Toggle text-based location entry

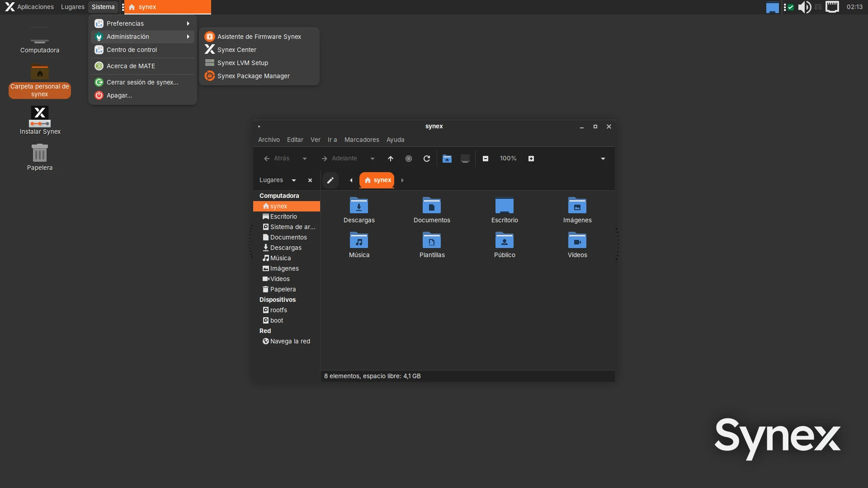tap(330, 180)
